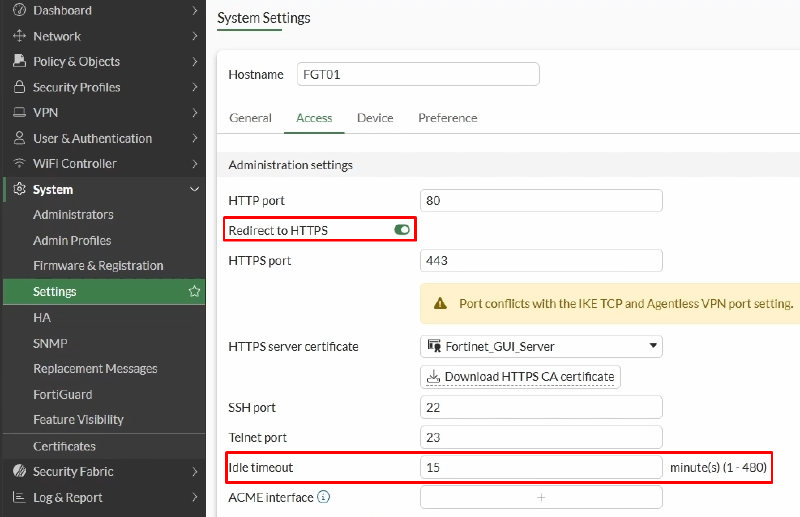Select the Access tab
Viewport: 800px width, 517px height.
[x=314, y=118]
